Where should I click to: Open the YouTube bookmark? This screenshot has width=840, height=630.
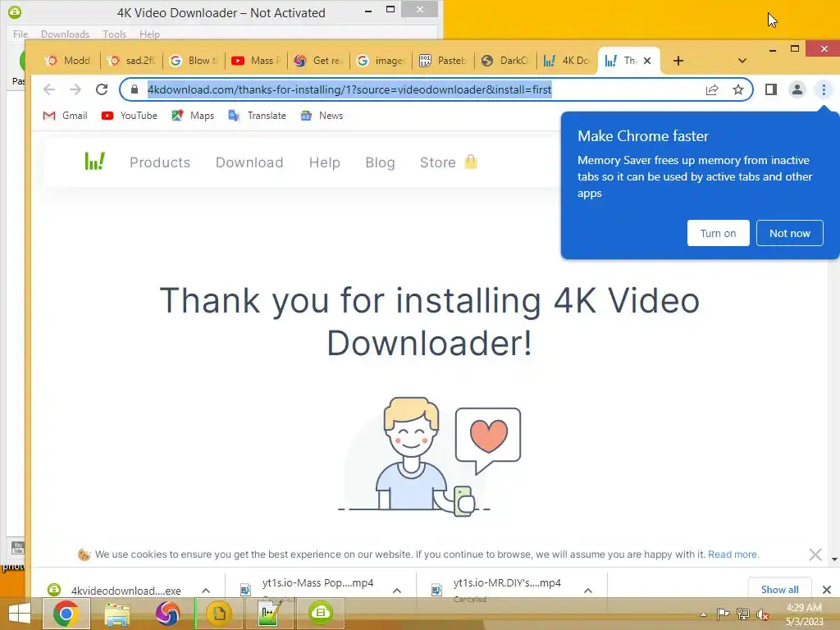129,116
